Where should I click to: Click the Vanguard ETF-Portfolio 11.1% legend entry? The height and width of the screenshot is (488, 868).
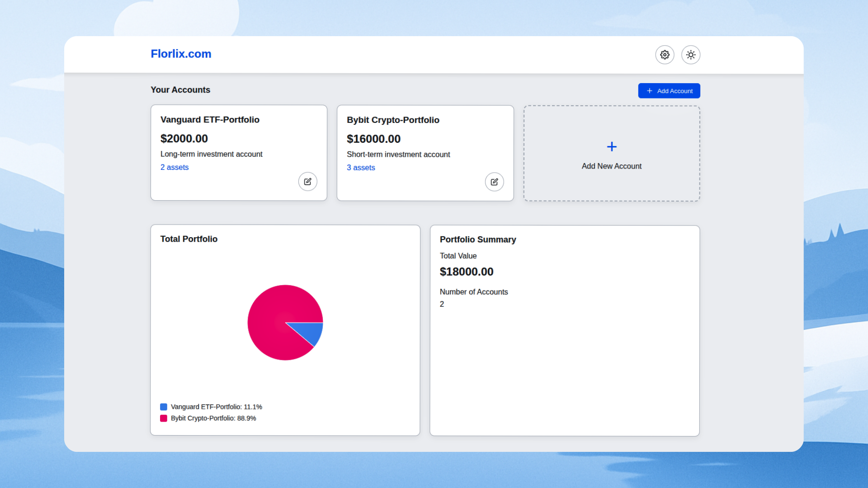point(216,407)
